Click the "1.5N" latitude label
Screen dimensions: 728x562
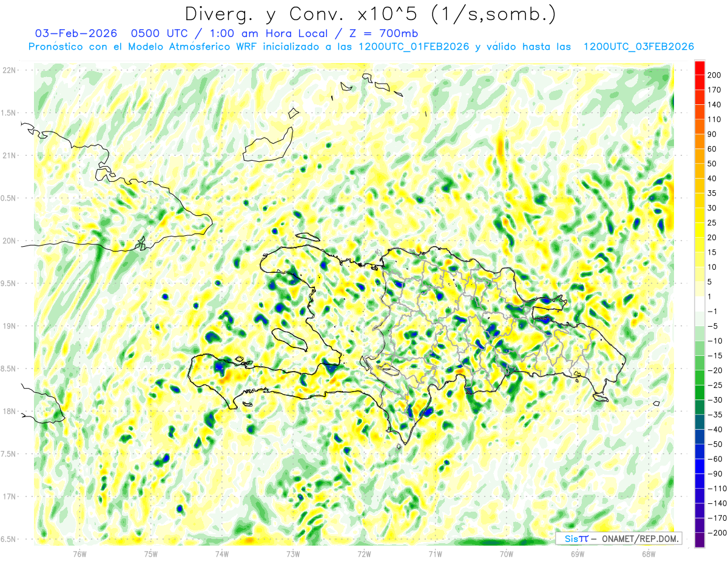(8, 113)
